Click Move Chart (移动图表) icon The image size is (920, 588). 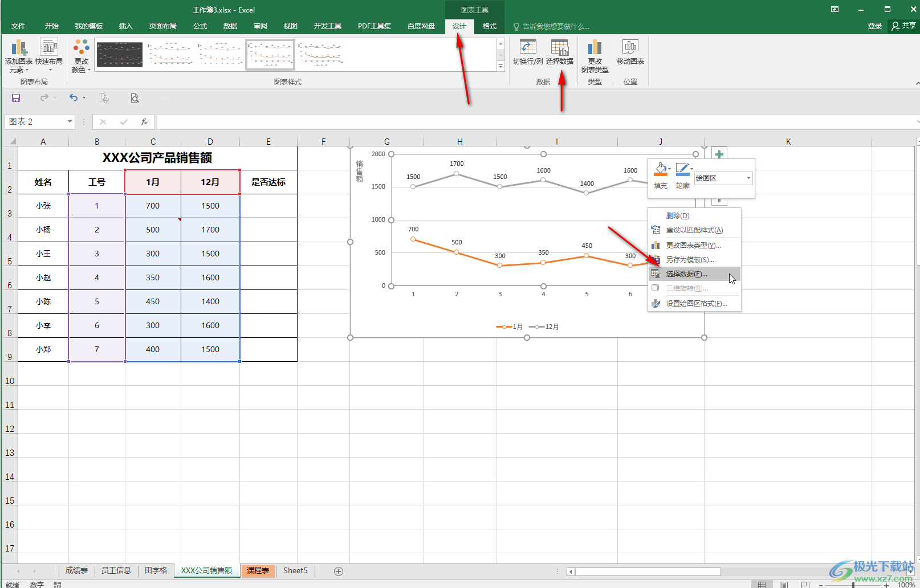click(630, 47)
